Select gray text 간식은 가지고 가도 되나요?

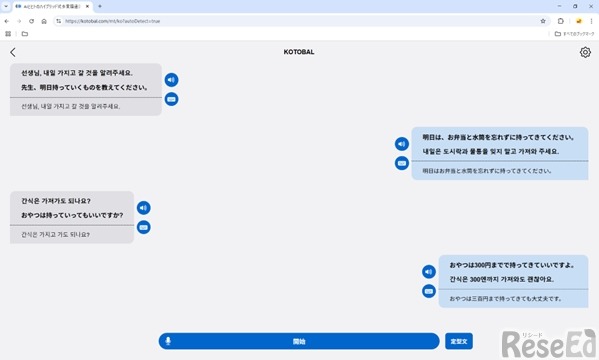point(55,235)
